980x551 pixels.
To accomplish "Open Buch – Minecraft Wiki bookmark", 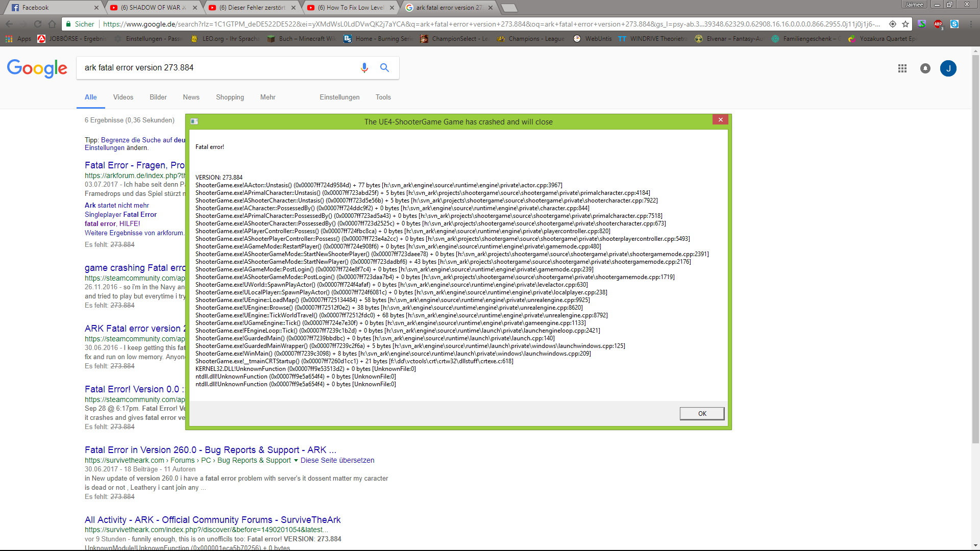I will pos(302,39).
